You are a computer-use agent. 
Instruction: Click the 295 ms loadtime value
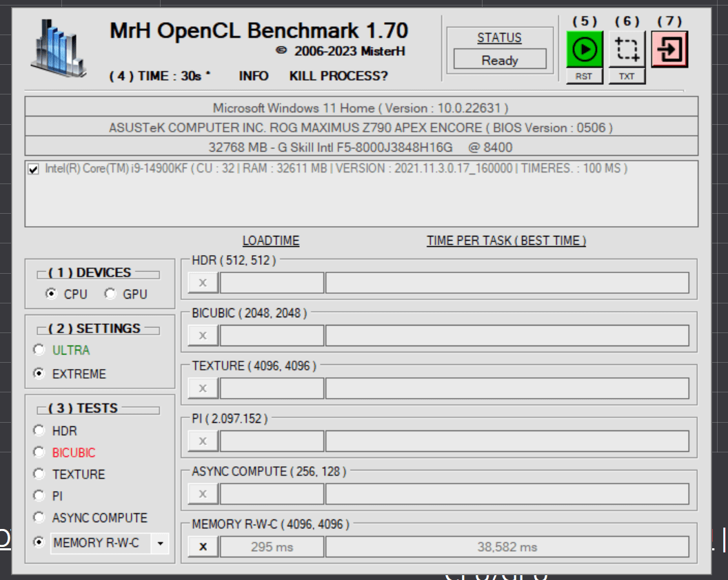click(272, 547)
